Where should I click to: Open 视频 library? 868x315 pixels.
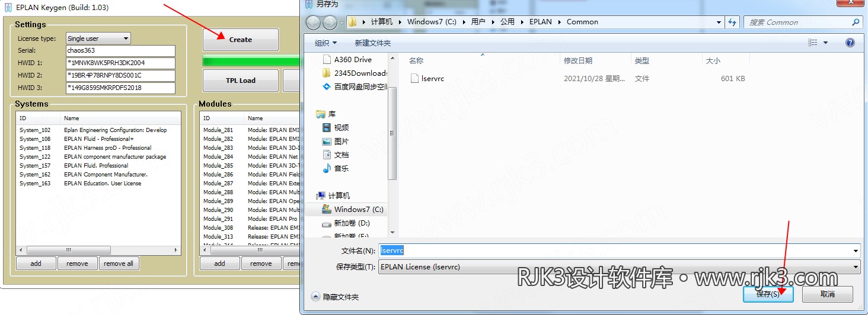336,127
